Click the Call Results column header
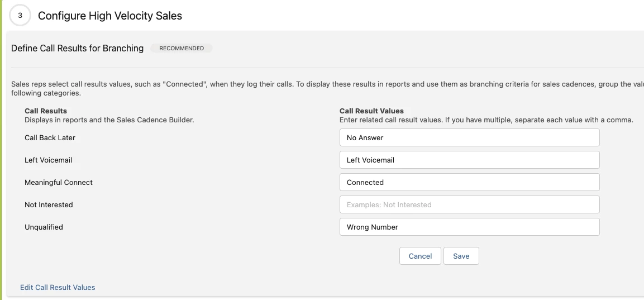Image resolution: width=644 pixels, height=300 pixels. tap(46, 111)
